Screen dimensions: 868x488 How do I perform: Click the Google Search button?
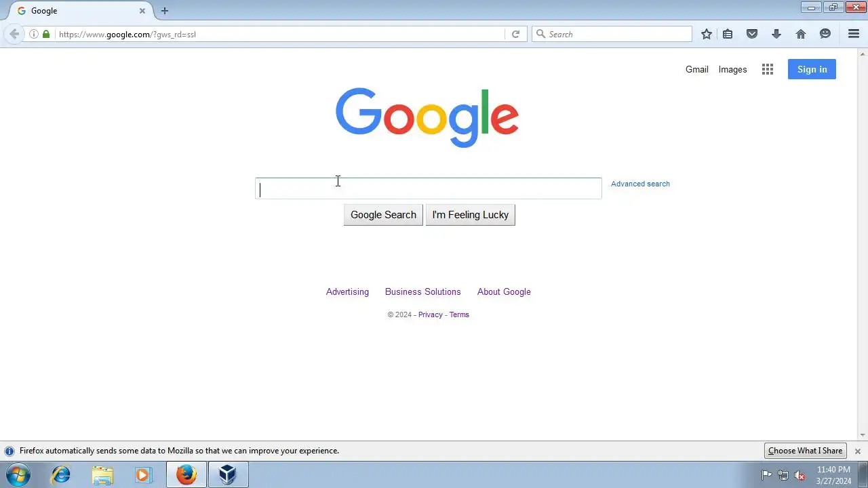point(383,215)
